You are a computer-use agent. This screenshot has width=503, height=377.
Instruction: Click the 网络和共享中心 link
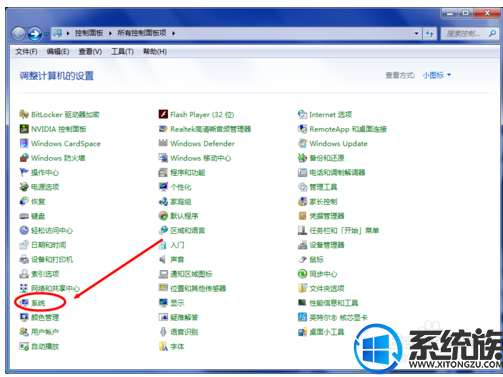point(55,288)
